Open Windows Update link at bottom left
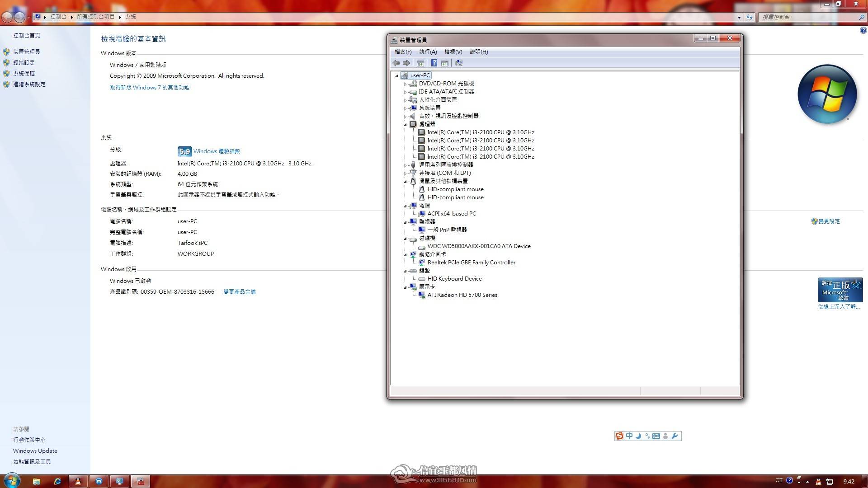The height and width of the screenshot is (488, 868). click(x=35, y=451)
